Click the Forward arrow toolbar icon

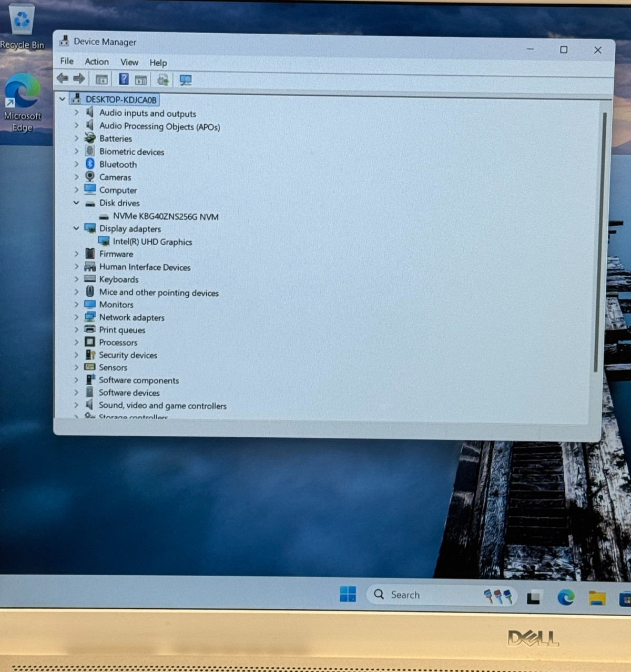(x=79, y=78)
